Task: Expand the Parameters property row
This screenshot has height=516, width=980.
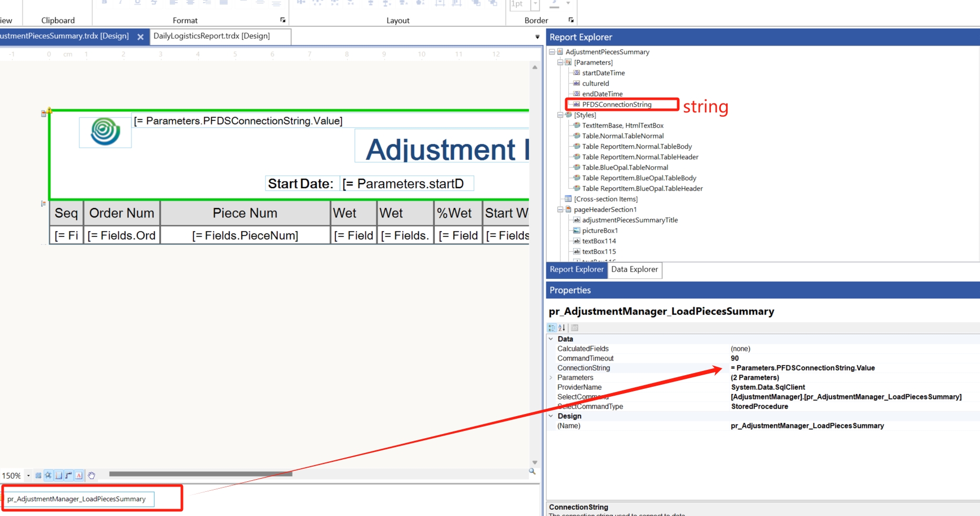Action: [551, 378]
